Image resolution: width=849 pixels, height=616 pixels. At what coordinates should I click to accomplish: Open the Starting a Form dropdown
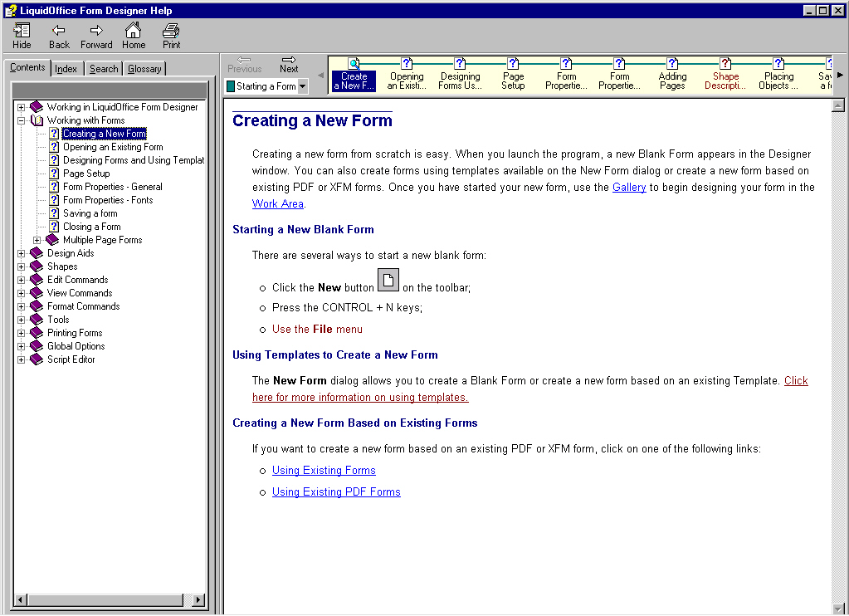(x=303, y=86)
